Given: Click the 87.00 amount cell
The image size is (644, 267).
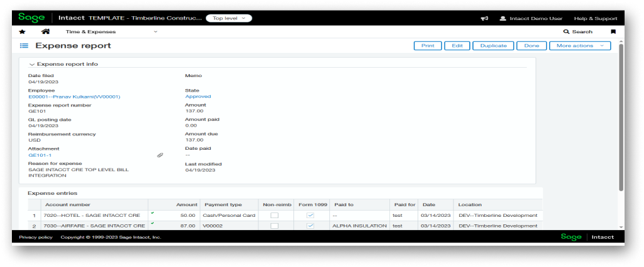Looking at the screenshot, I should [x=174, y=226].
